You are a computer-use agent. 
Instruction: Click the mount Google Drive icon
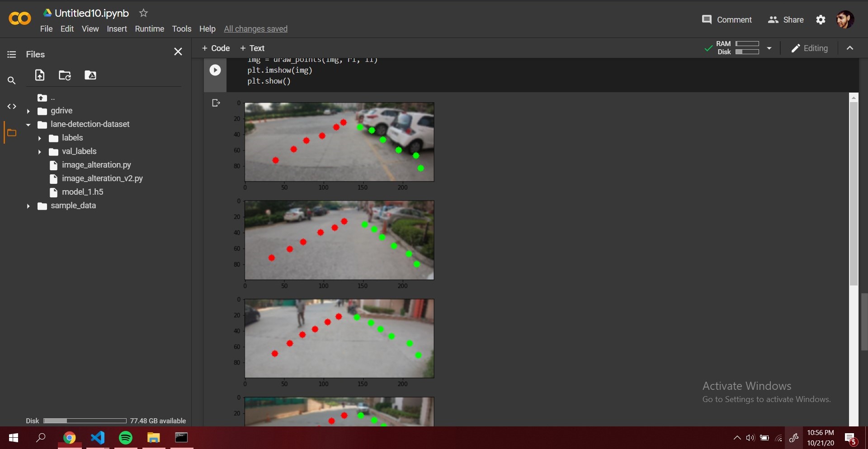[90, 75]
